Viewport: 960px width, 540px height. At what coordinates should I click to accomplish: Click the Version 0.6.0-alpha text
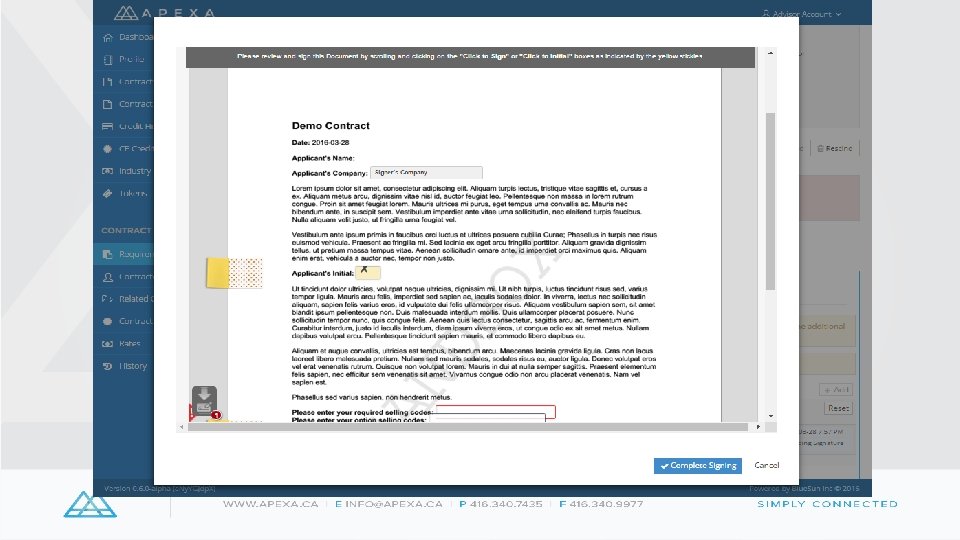tap(159, 489)
